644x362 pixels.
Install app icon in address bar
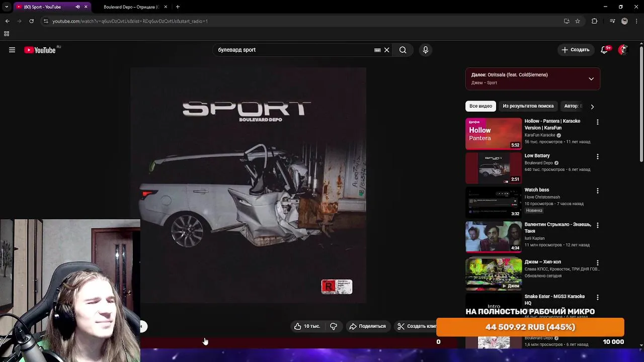coord(567,21)
